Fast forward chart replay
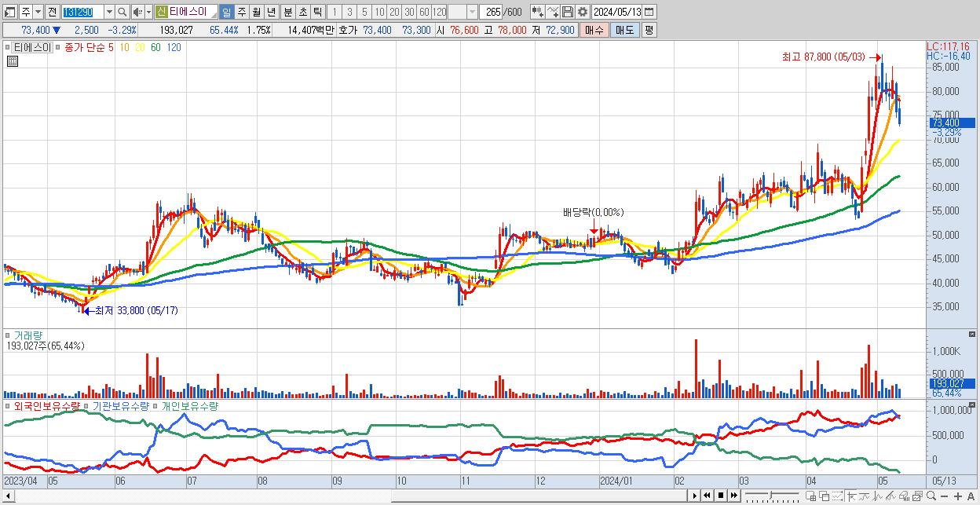 click(x=733, y=496)
